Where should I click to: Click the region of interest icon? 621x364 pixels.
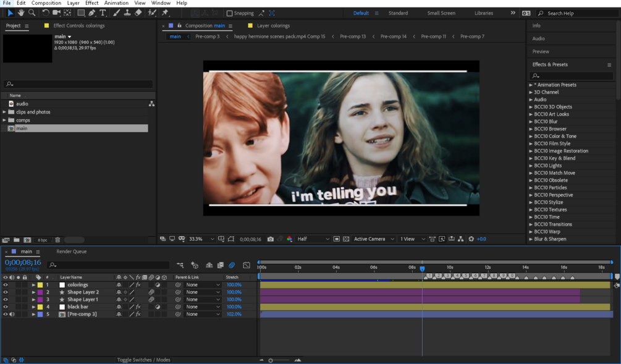coord(336,239)
